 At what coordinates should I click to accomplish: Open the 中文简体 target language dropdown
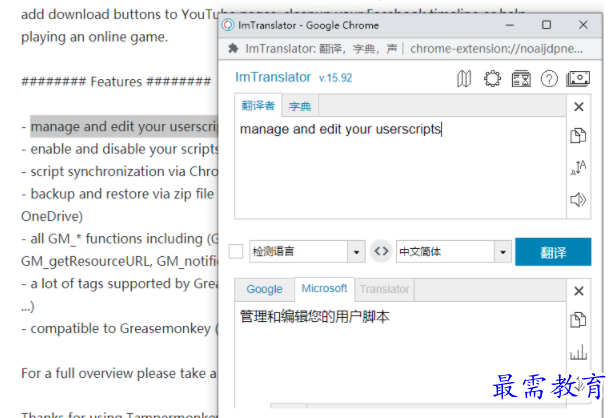pos(453,251)
